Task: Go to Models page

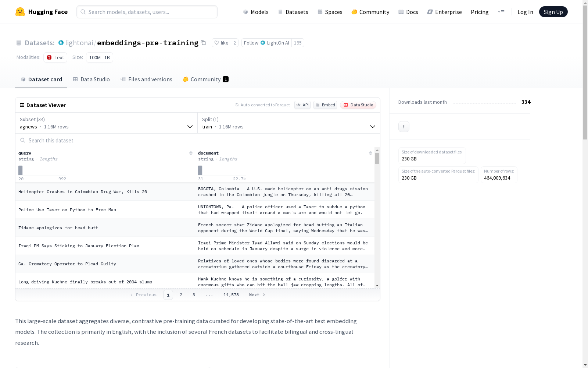Action: 256,12
